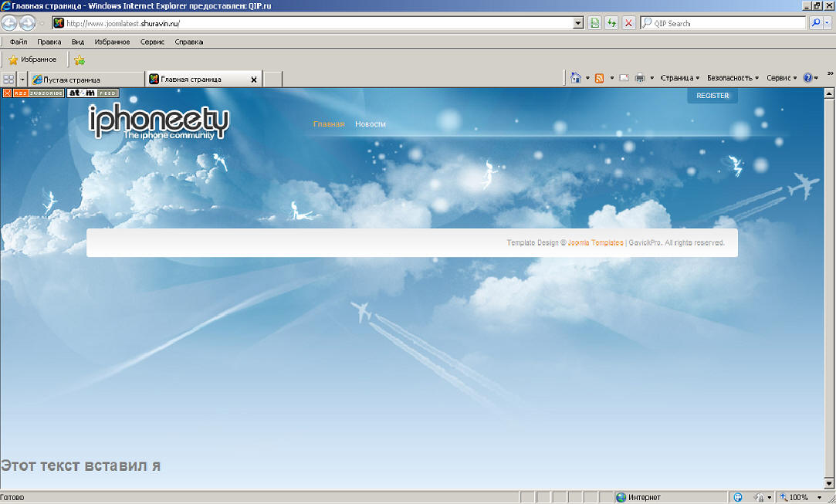
Task: Click the Print icon in command bar
Action: 640,78
